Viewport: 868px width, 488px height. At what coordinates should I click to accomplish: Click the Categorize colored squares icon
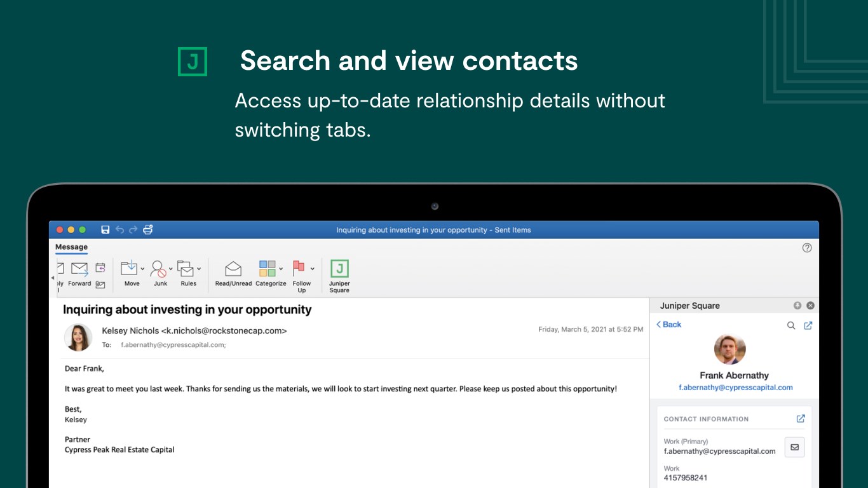click(268, 268)
